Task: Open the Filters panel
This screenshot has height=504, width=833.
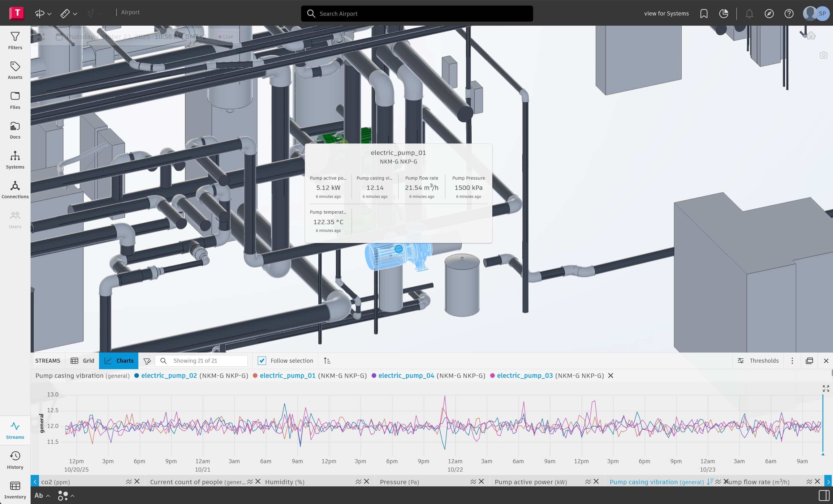Action: pyautogui.click(x=15, y=41)
